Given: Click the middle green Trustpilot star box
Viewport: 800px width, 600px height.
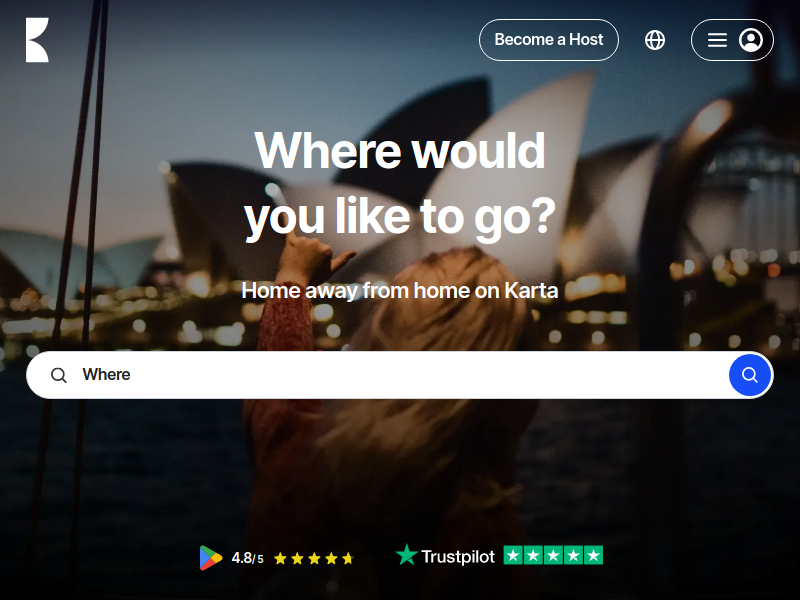Looking at the screenshot, I should point(553,555).
